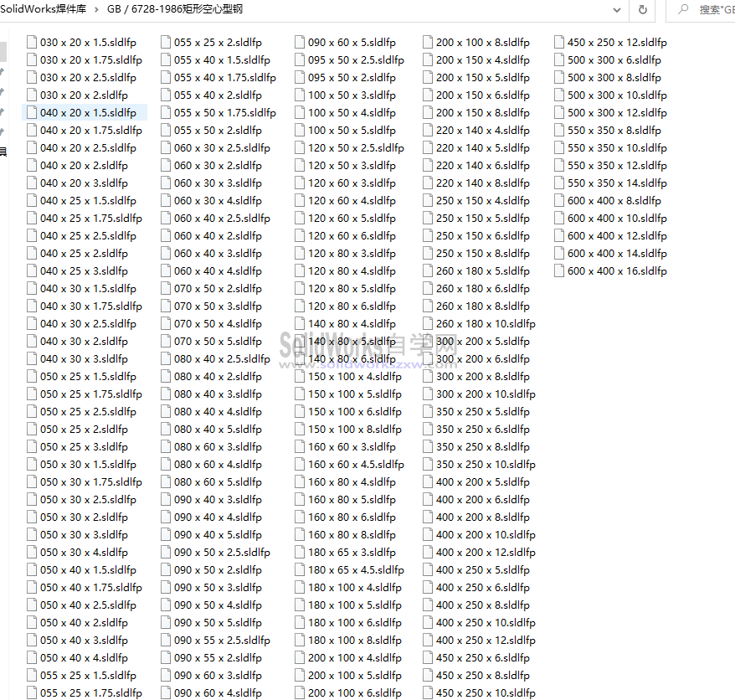
Task: Open the address bar history dropdown
Action: [x=617, y=10]
